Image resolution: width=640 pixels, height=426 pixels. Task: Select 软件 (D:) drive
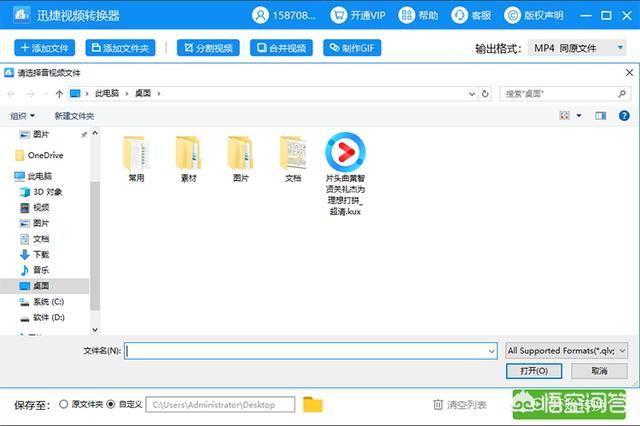[42, 317]
